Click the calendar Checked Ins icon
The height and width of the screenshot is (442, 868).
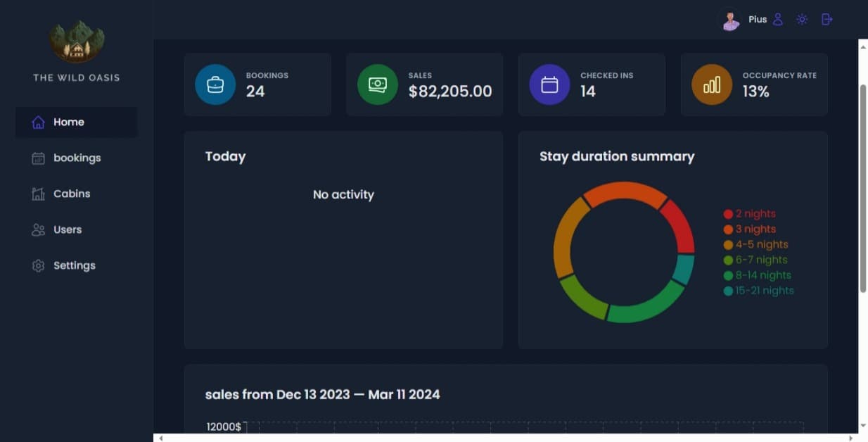[x=549, y=84]
